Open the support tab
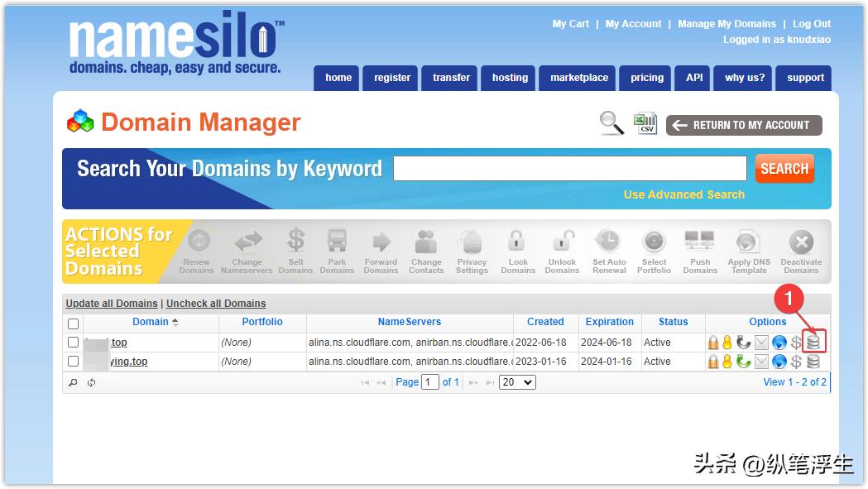This screenshot has height=489, width=868. [803, 78]
